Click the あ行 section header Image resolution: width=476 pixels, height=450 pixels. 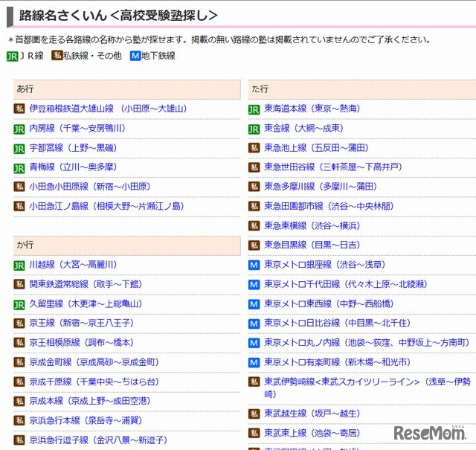click(x=127, y=89)
